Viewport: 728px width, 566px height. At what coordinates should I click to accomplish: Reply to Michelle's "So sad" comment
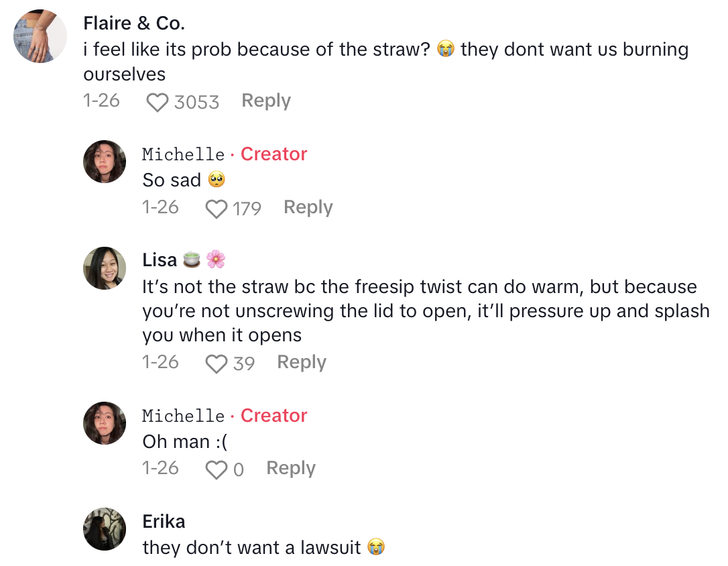(308, 207)
